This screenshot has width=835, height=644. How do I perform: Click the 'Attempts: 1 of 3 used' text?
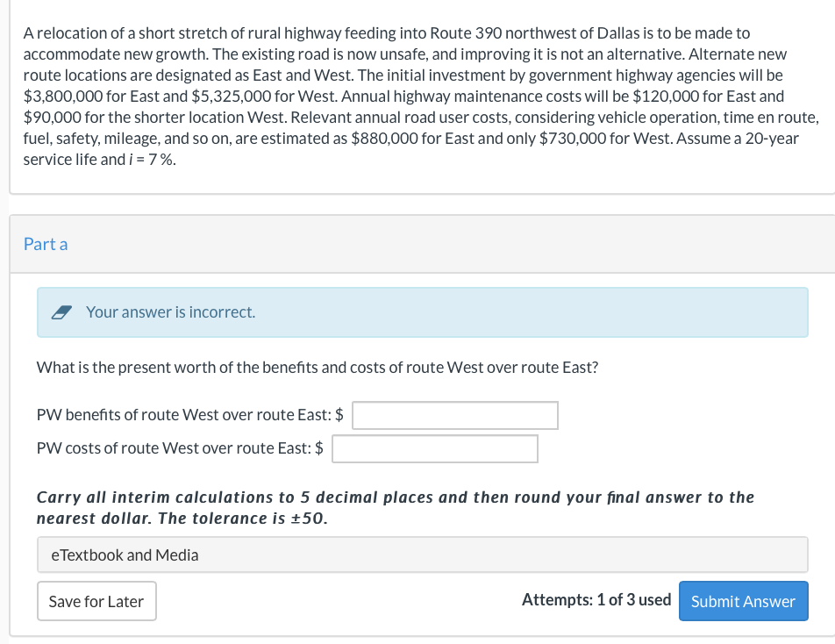[x=596, y=600]
